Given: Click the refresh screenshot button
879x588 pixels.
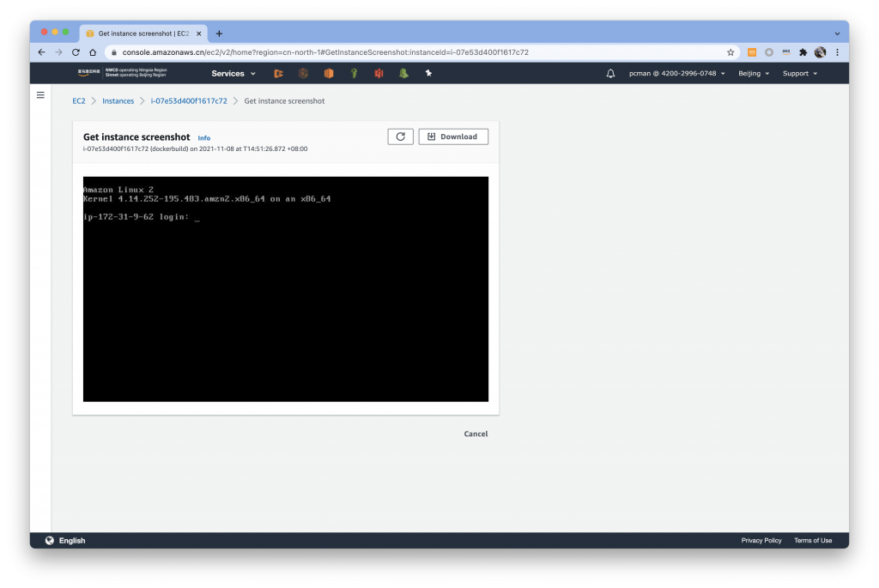Looking at the screenshot, I should point(400,136).
